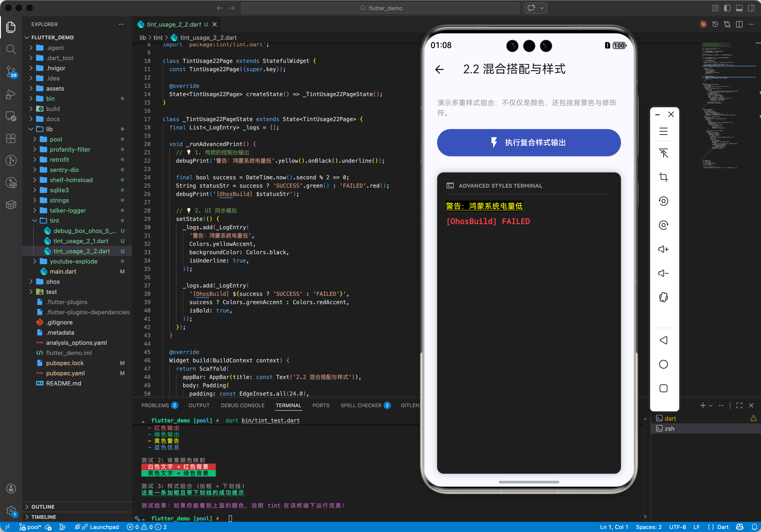Toggle the secondary side bar layout button

point(751,8)
